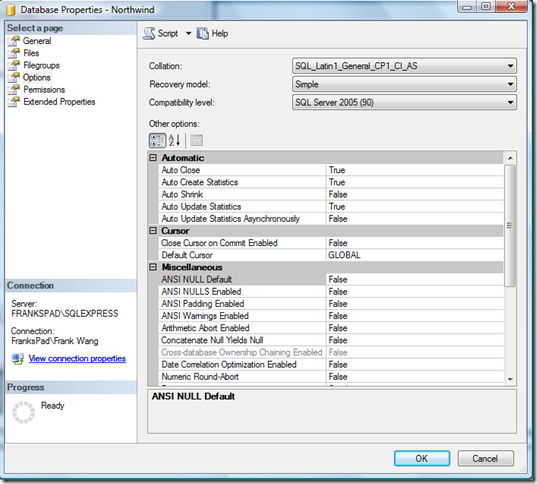
Task: Click the Options page icon
Action: tap(14, 77)
